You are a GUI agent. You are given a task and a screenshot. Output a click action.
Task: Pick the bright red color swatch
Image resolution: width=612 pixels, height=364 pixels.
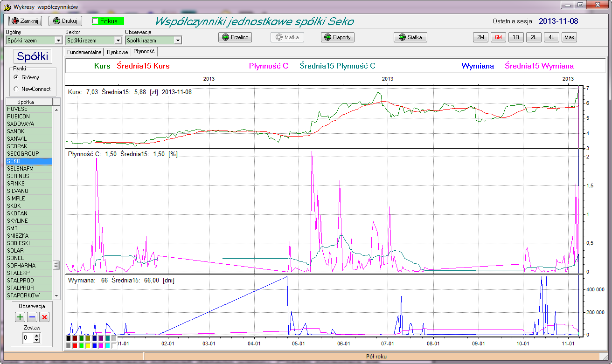tap(75, 346)
